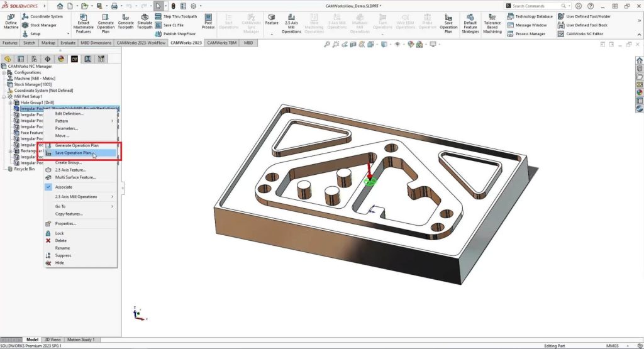The width and height of the screenshot is (644, 349).
Task: Open User Defined Tool Block
Action: 583,25
